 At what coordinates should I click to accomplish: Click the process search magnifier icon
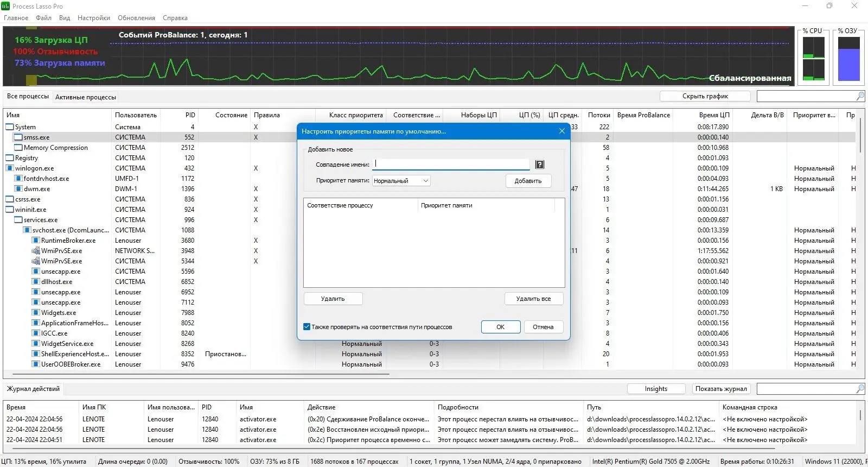pyautogui.click(x=860, y=96)
